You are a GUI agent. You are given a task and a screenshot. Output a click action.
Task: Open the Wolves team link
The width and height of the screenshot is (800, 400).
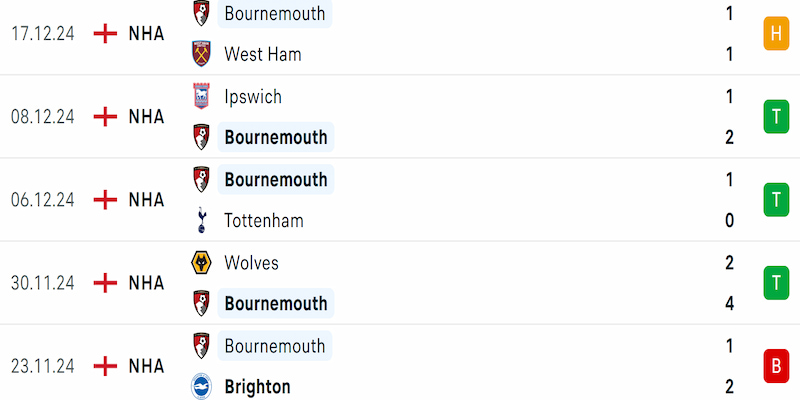coord(252,263)
